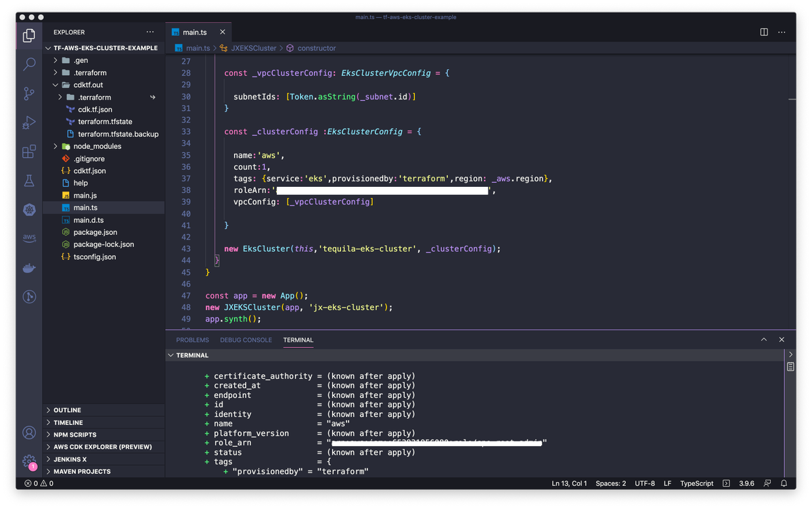Open the package-lock.json file
The width and height of the screenshot is (812, 509).
pyautogui.click(x=104, y=244)
